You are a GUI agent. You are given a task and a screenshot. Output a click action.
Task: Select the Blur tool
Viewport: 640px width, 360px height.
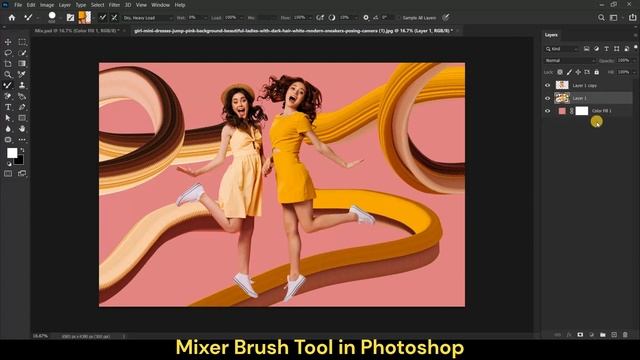point(8,129)
